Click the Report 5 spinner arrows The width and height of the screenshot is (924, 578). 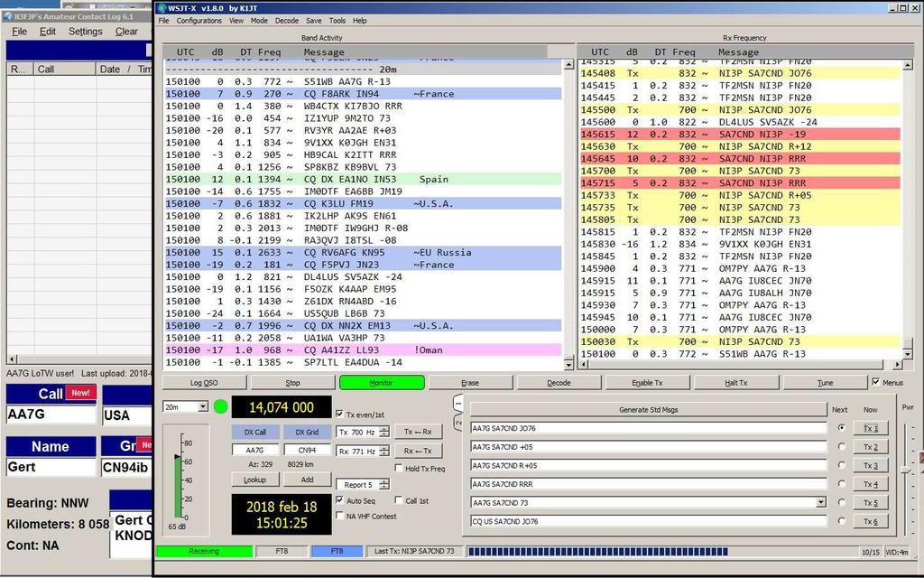(x=384, y=484)
